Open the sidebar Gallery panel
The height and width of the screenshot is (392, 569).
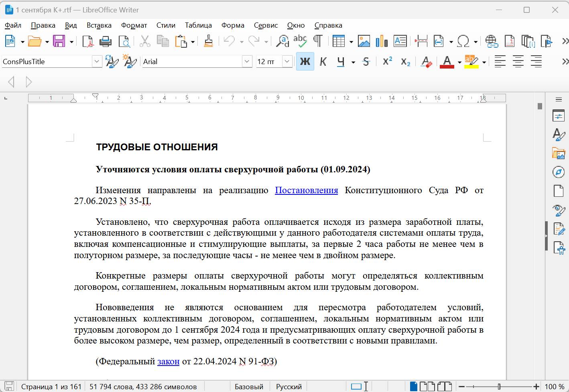[559, 153]
